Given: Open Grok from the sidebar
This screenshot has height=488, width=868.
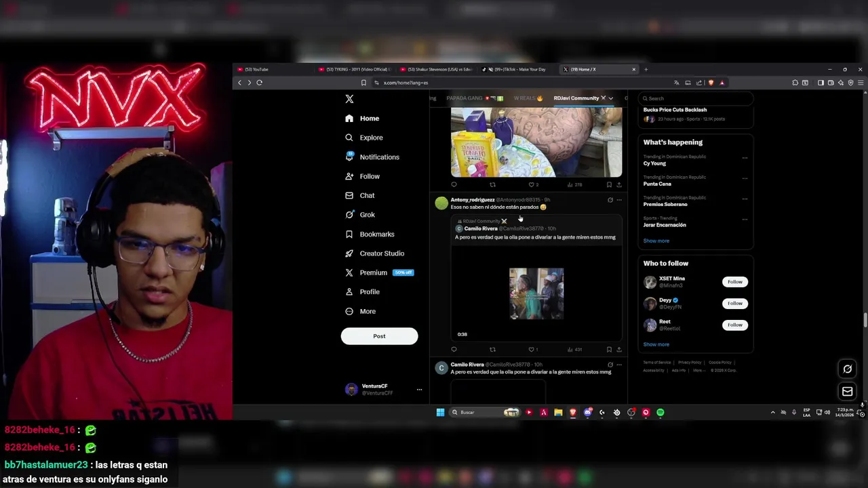Looking at the screenshot, I should point(360,215).
